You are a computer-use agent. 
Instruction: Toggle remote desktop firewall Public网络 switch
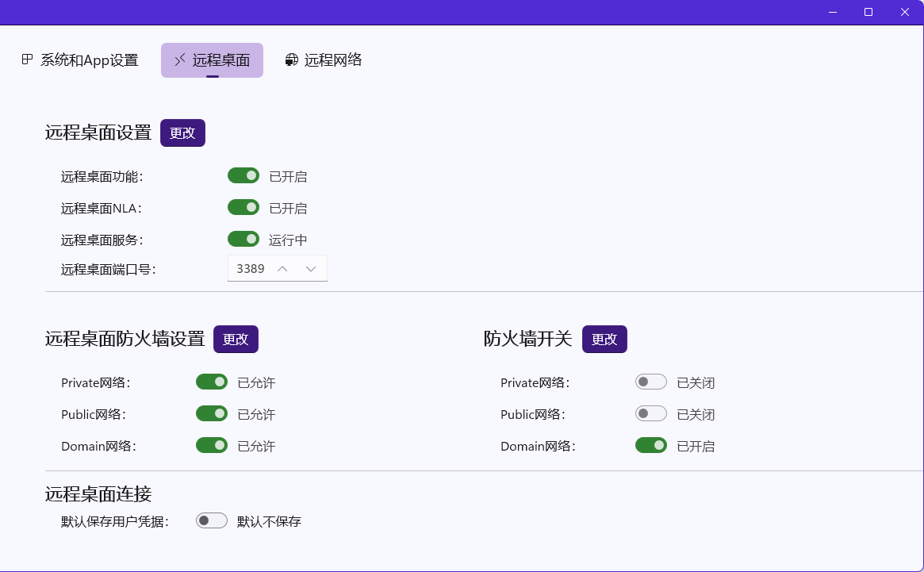click(x=212, y=413)
